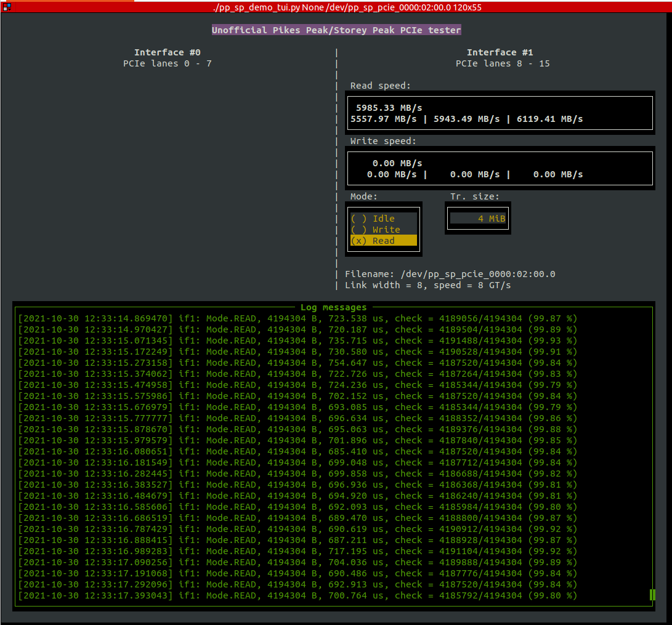Click the Unofficial Pikes Peak PCIe tester title
Viewport: 672px width, 625px height.
(336, 30)
